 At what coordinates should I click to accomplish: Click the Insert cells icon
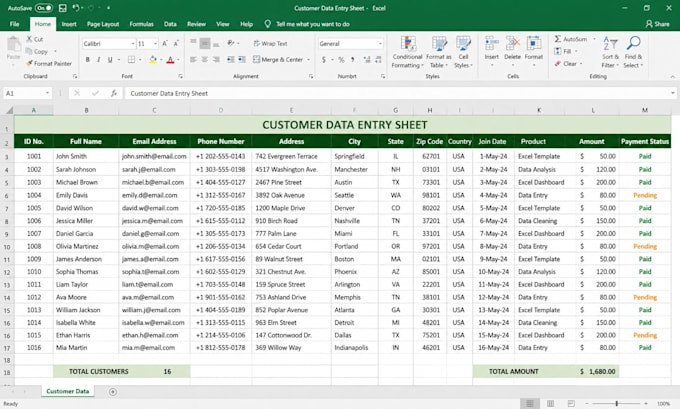pyautogui.click(x=491, y=43)
